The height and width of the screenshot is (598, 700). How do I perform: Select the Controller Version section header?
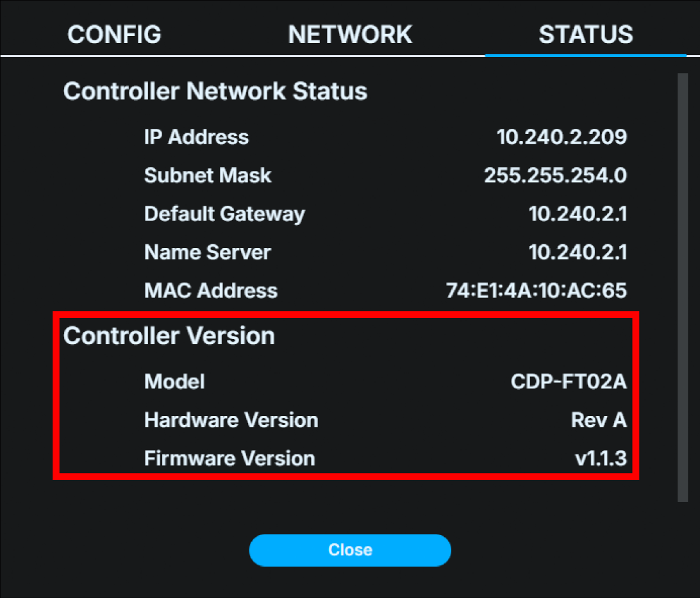click(169, 335)
